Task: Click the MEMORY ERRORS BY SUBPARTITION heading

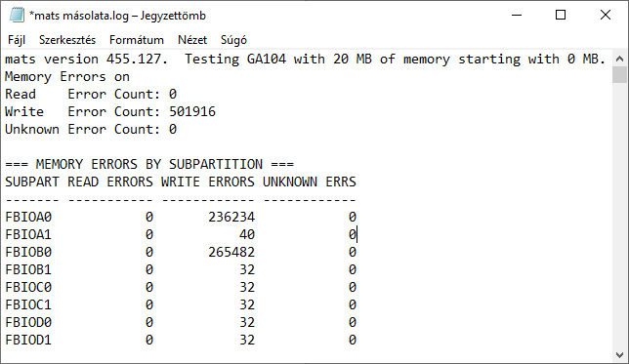Action: click(x=149, y=164)
